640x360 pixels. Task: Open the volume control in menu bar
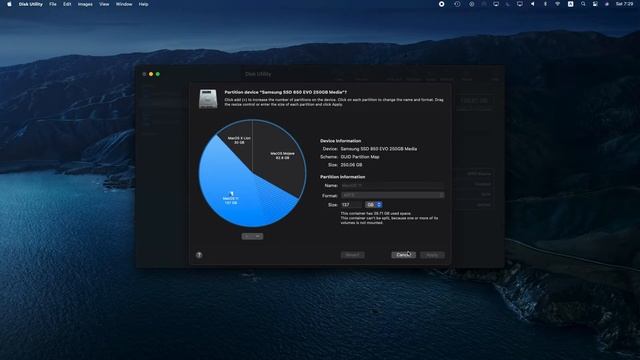(532, 4)
